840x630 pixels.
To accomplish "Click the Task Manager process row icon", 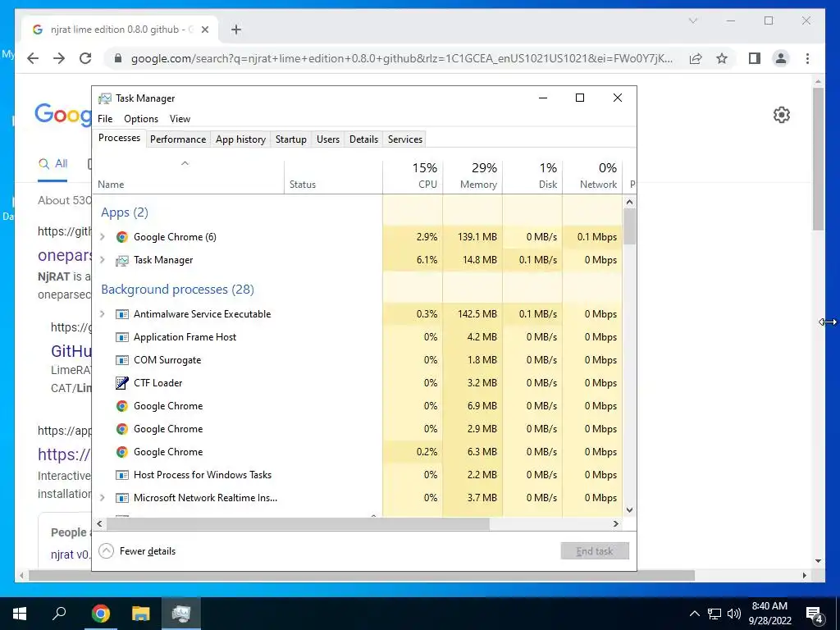I will [x=122, y=260].
